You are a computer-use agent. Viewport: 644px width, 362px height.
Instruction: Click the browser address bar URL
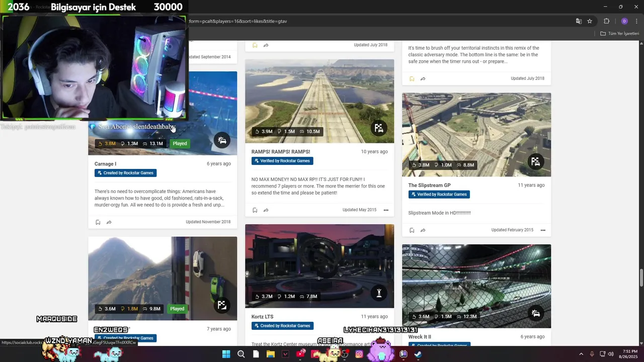pos(237,21)
